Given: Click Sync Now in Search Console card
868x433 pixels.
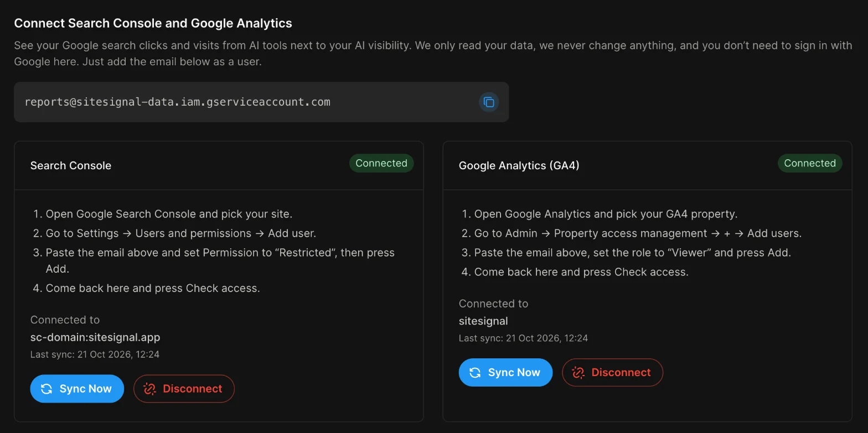Looking at the screenshot, I should point(77,389).
